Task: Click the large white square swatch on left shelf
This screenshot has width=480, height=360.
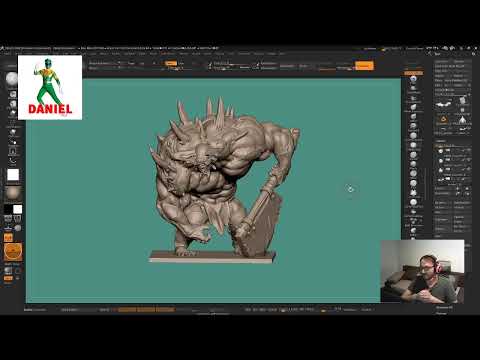Action: tap(13, 175)
